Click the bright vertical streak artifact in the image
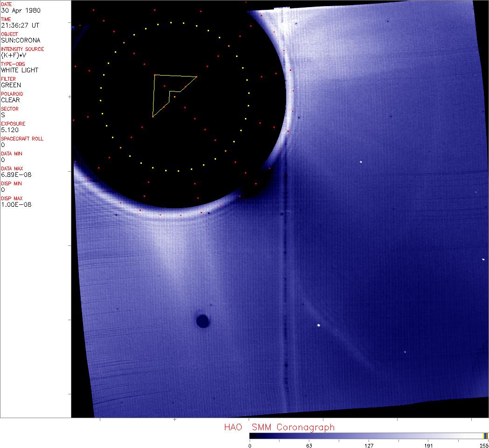The height and width of the screenshot is (448, 489). [x=284, y=280]
